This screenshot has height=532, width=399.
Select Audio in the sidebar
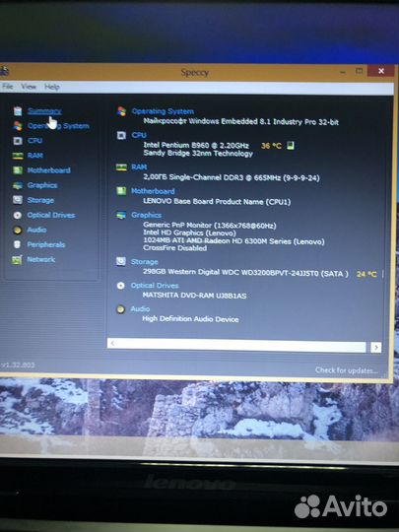click(37, 230)
